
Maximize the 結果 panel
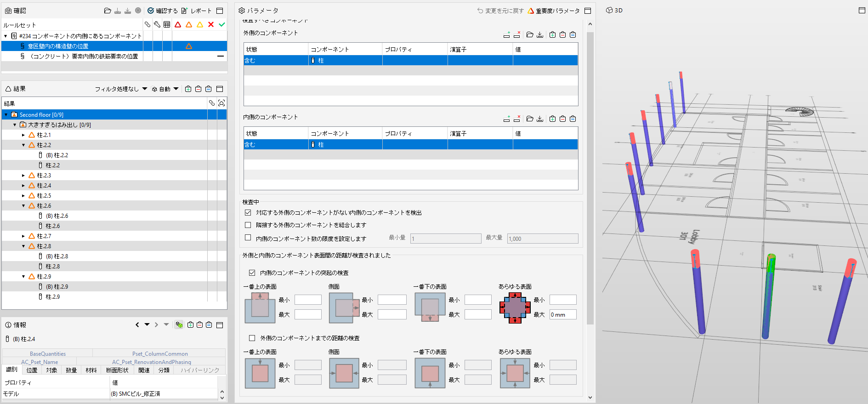[220, 89]
